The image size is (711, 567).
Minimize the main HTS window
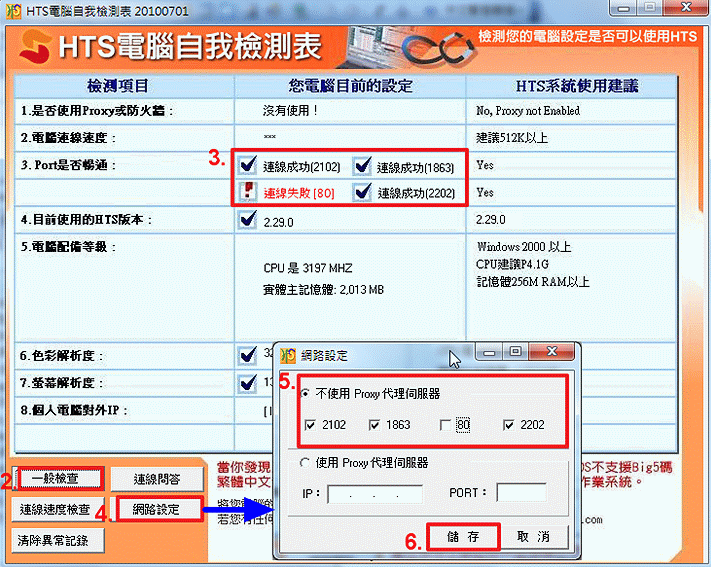[623, 8]
